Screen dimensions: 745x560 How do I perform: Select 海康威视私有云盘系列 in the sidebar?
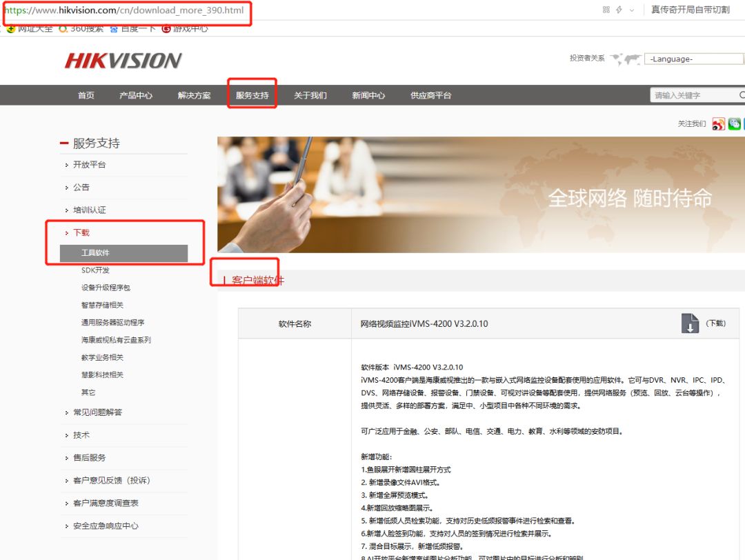(x=116, y=340)
